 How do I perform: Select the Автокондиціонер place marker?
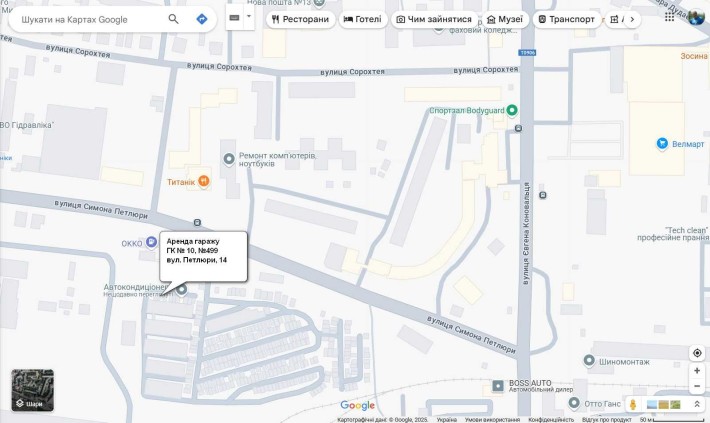click(182, 289)
